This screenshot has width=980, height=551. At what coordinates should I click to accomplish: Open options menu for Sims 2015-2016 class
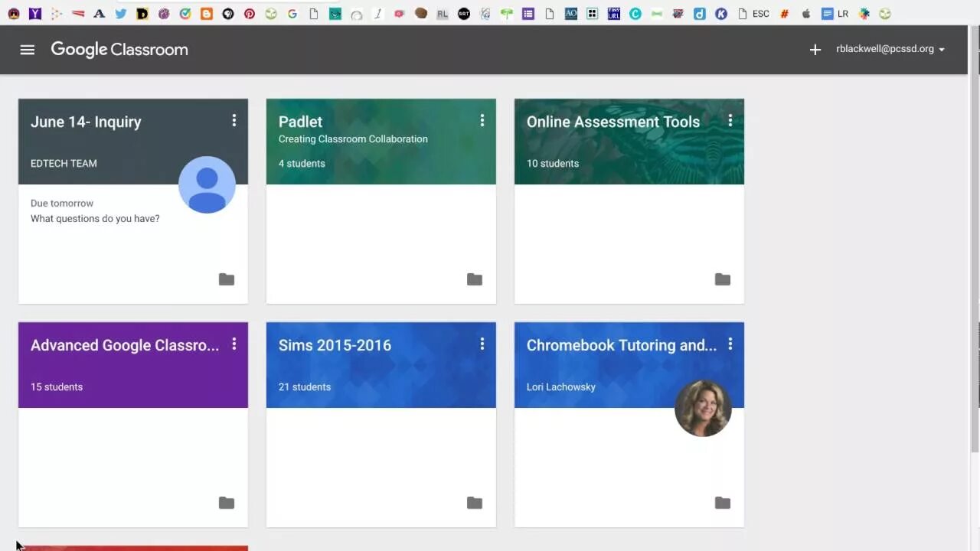[482, 344]
